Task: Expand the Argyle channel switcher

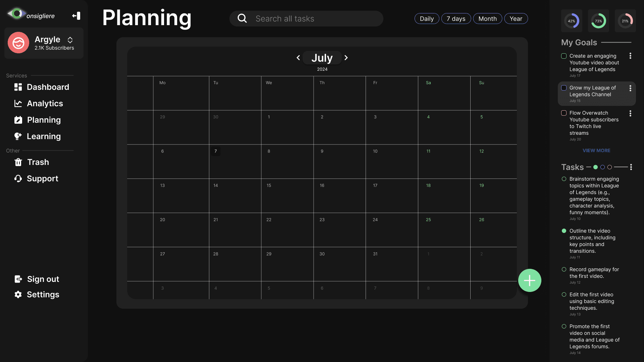Action: point(70,40)
